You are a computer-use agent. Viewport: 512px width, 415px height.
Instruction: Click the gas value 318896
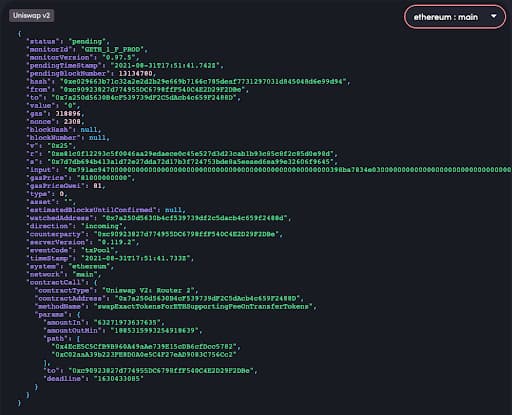[x=68, y=113]
